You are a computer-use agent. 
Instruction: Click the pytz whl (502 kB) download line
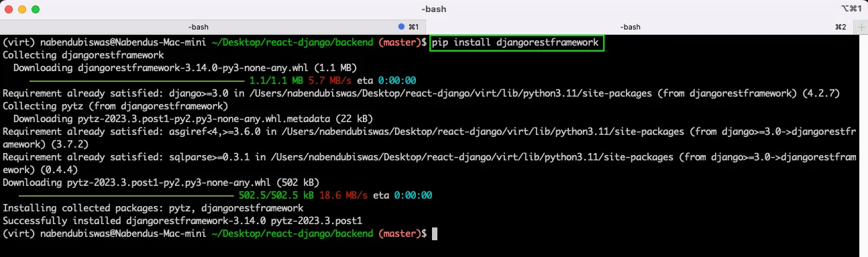tap(162, 183)
